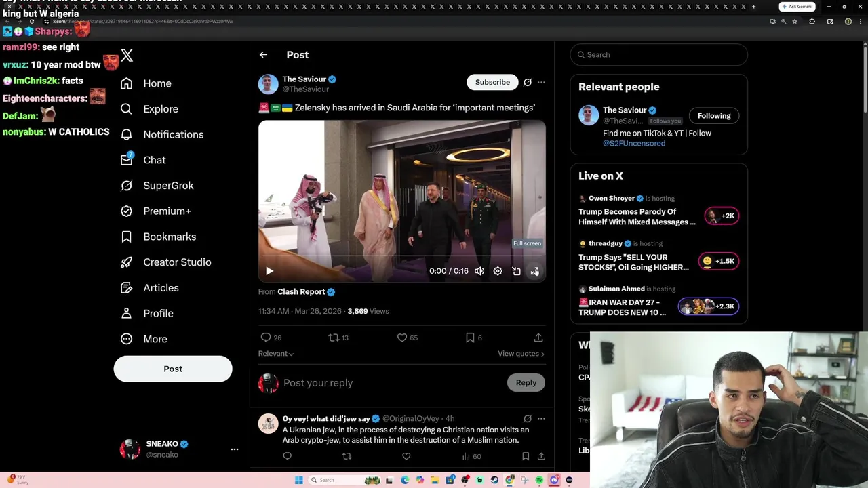
Task: Open Profile in sidebar
Action: coord(146,313)
